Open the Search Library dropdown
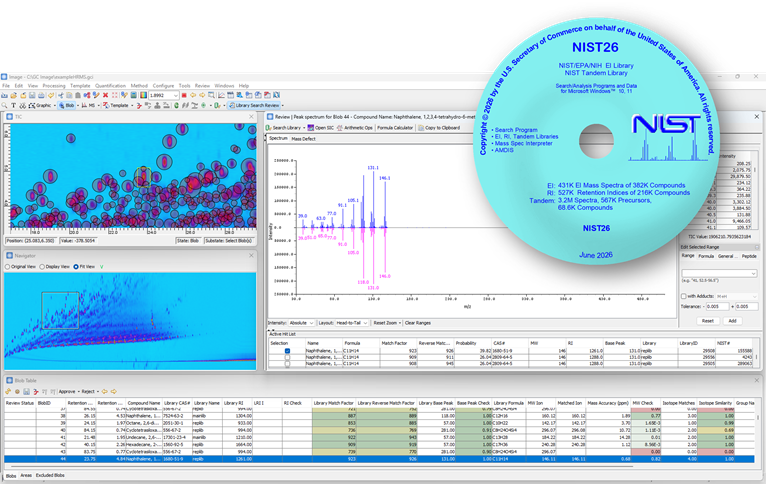 (304, 127)
